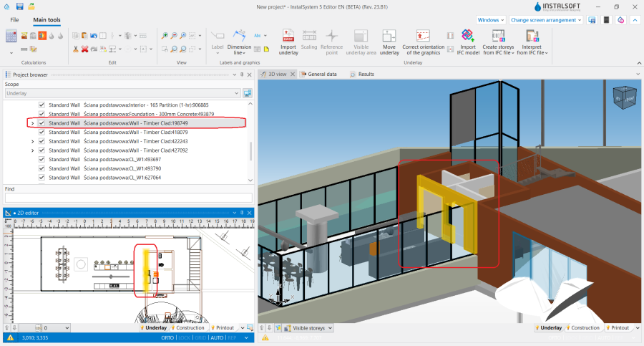Image resolution: width=644 pixels, height=346 pixels.
Task: Click the orange highlighted Calculations icon
Action: pyautogui.click(x=42, y=36)
